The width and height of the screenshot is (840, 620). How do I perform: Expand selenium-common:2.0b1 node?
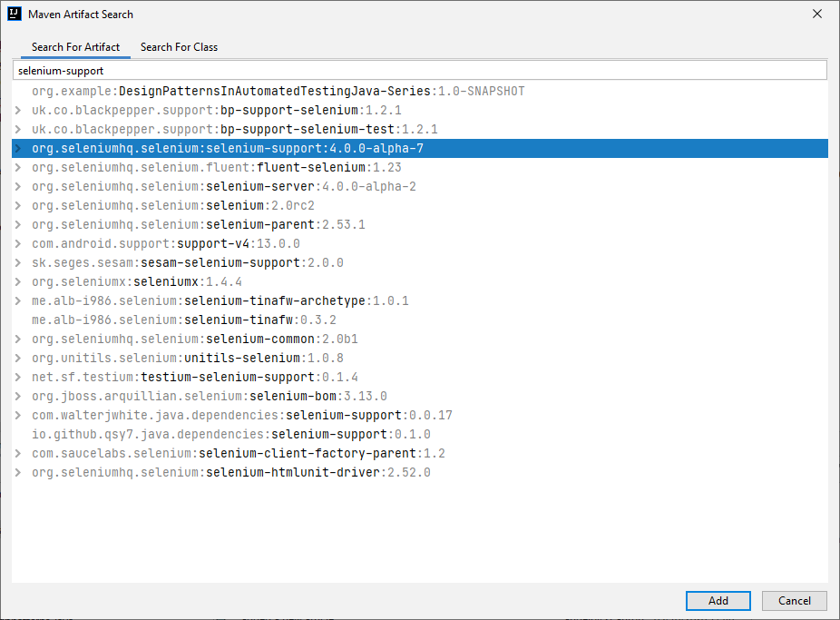coord(18,340)
